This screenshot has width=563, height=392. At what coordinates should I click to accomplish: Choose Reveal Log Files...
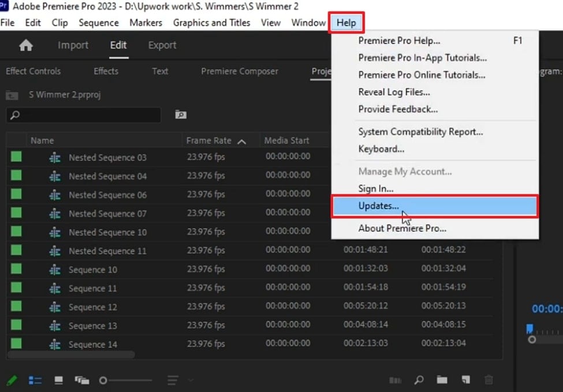coord(434,92)
